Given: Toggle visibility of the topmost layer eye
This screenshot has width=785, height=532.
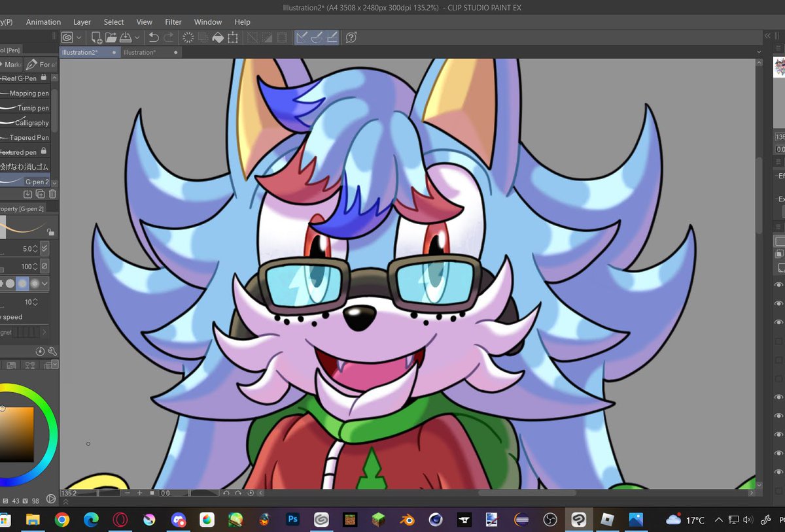Looking at the screenshot, I should (778, 286).
